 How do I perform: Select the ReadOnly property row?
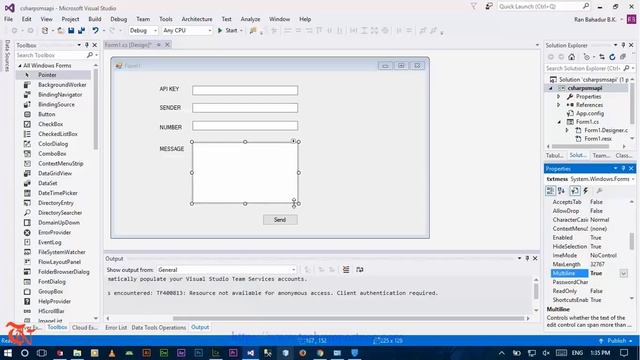click(x=588, y=291)
